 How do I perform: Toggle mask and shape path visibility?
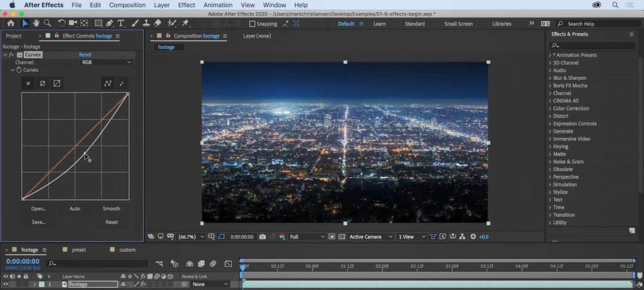pos(222,237)
